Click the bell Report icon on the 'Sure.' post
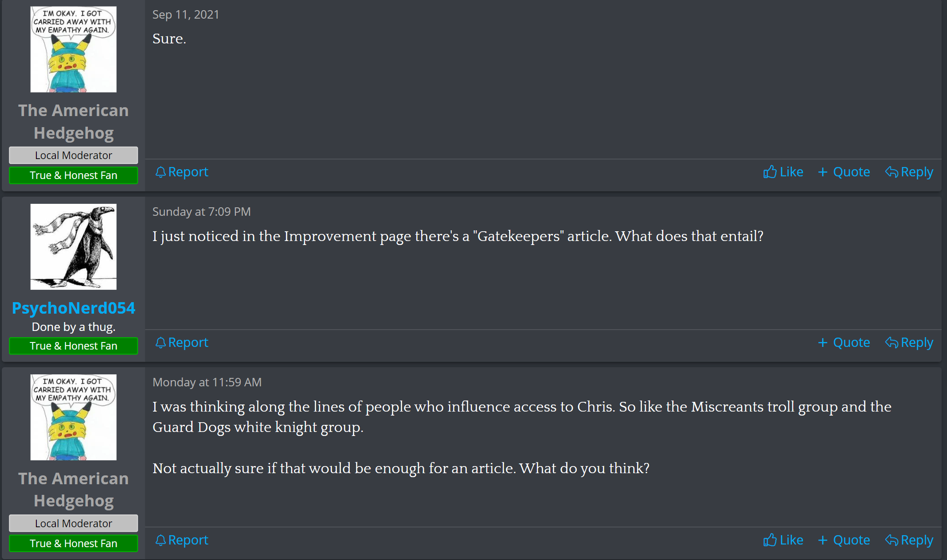Viewport: 947px width, 560px height. click(x=160, y=172)
